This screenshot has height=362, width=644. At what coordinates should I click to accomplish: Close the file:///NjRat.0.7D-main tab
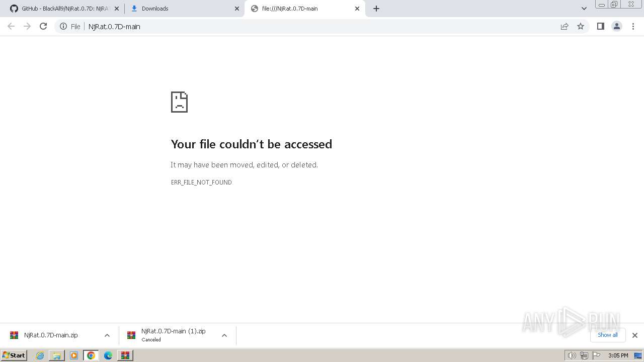tap(357, 9)
